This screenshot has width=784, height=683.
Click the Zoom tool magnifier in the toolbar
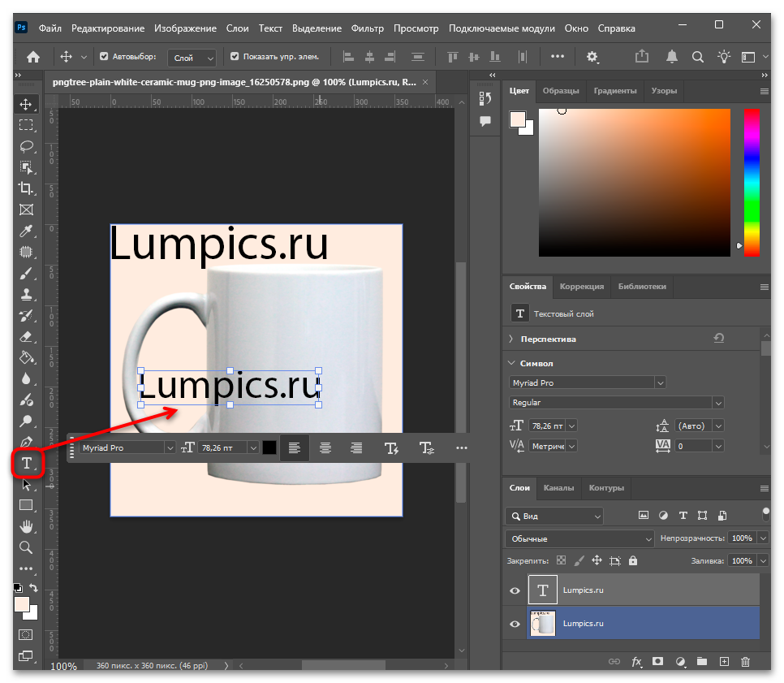26,547
